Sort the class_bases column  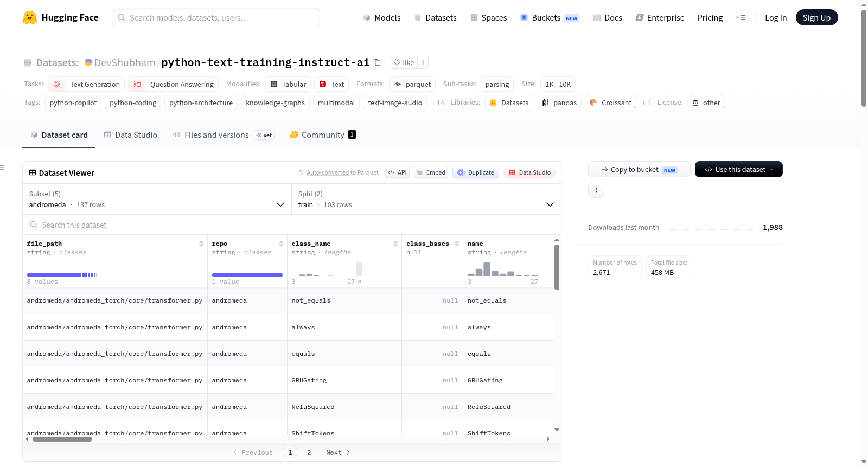click(457, 244)
